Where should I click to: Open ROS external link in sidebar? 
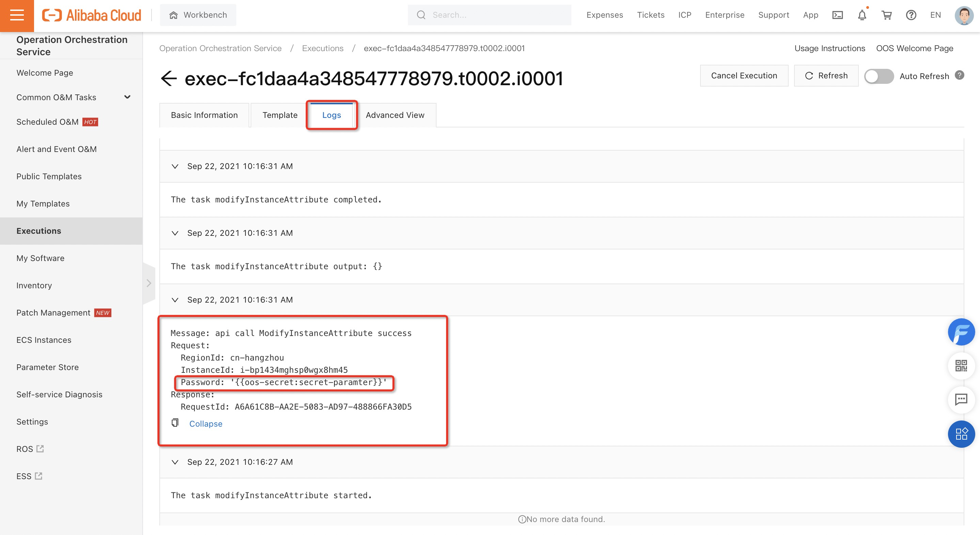30,449
